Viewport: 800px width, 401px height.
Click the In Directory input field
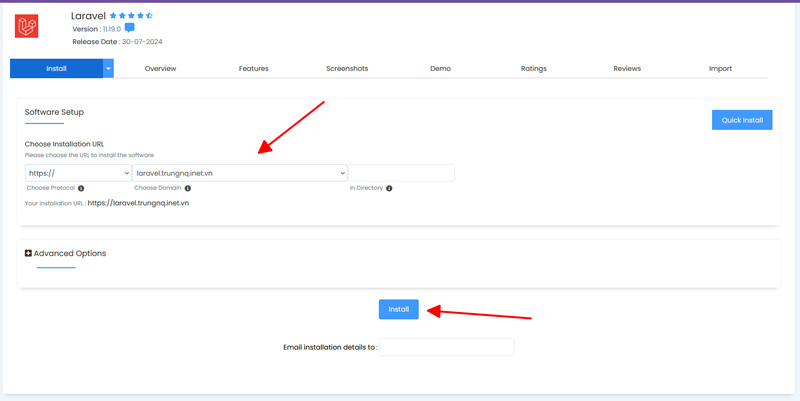[401, 173]
